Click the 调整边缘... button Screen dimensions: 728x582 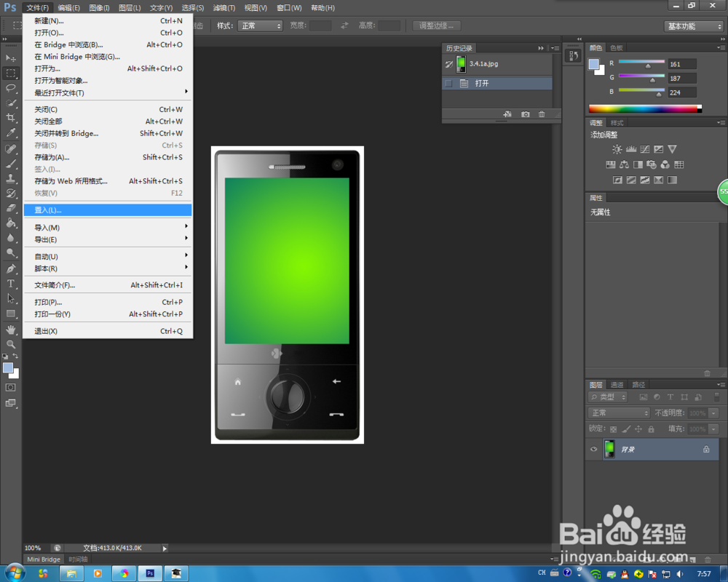[x=436, y=26]
